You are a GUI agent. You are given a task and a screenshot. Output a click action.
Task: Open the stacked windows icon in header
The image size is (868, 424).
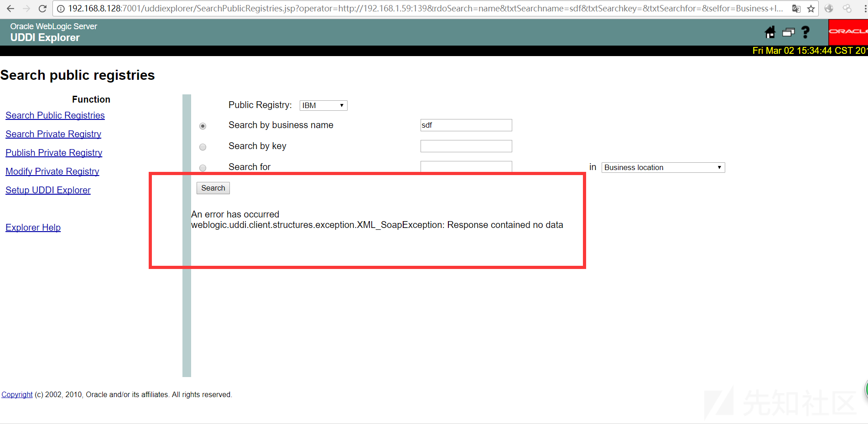[788, 32]
